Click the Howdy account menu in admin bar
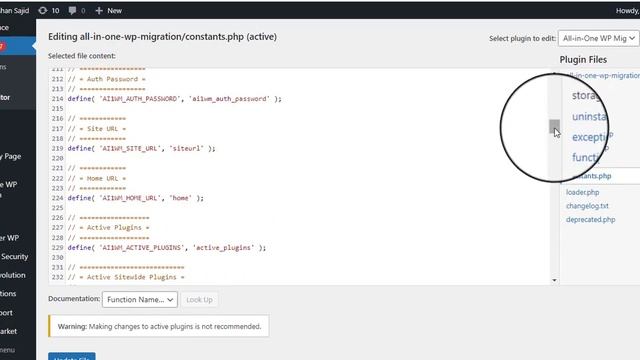Screen dimensions: 640x360 coord(627,11)
